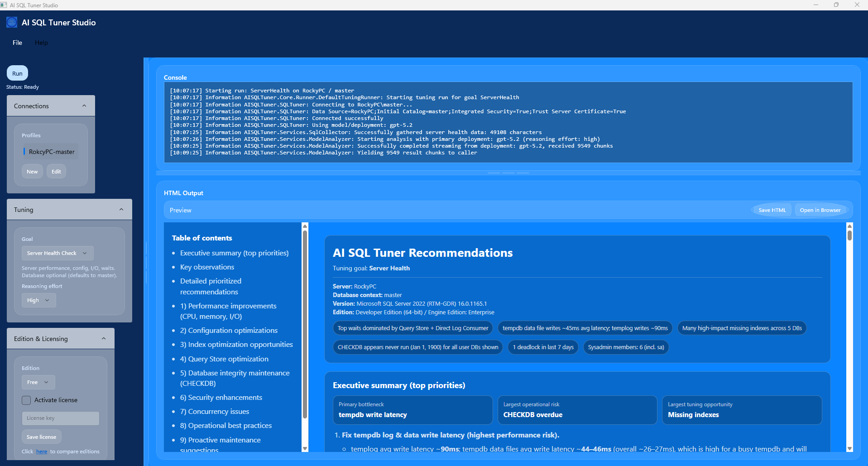Collapse the Connections panel chevron
The width and height of the screenshot is (868, 466).
[84, 106]
